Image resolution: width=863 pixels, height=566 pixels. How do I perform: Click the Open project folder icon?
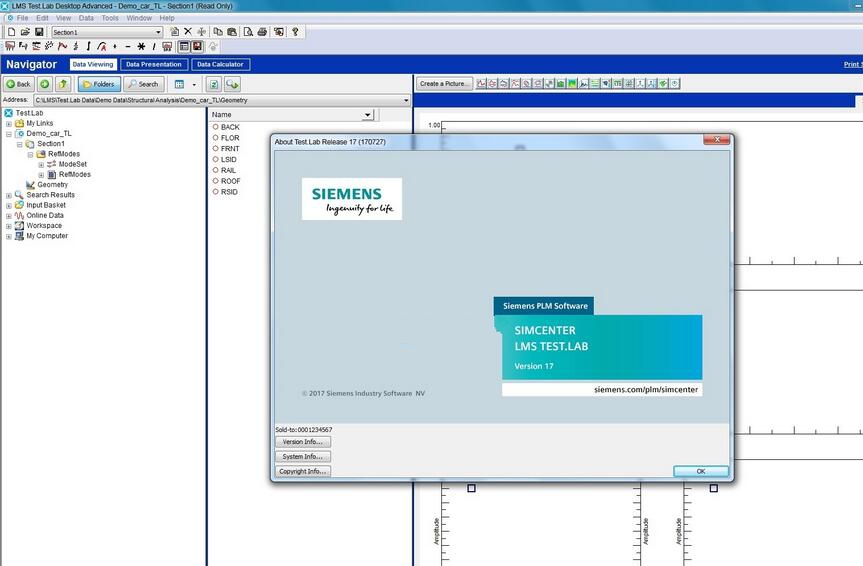[25, 32]
